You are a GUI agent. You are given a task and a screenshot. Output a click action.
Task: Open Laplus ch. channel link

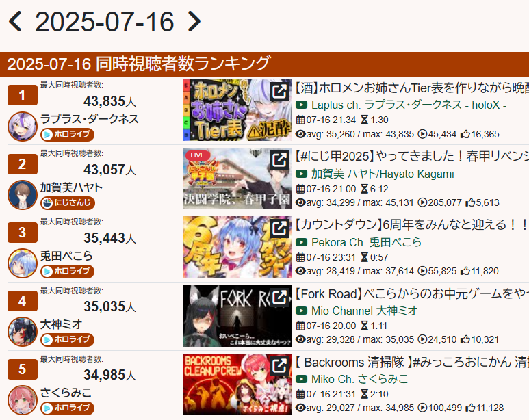(409, 105)
